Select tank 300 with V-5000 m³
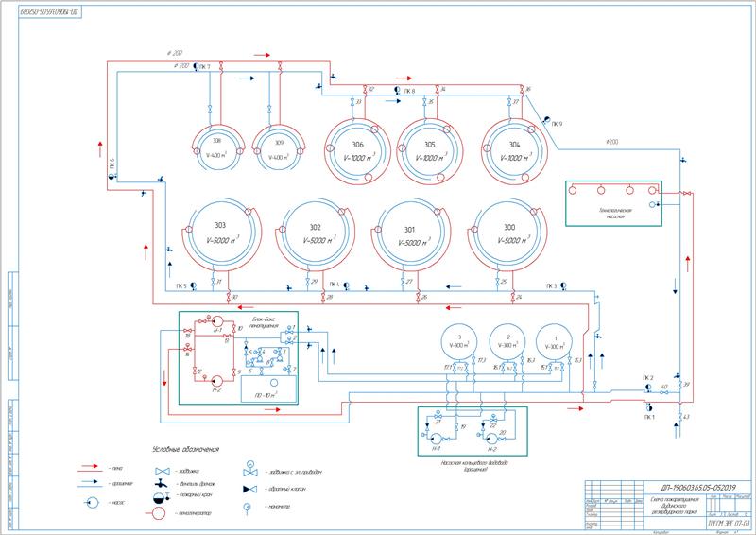 click(508, 234)
